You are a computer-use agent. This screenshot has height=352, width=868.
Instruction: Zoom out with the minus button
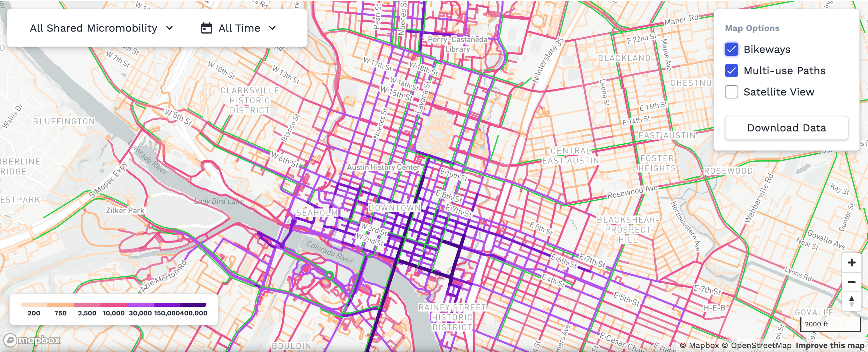coord(851,282)
